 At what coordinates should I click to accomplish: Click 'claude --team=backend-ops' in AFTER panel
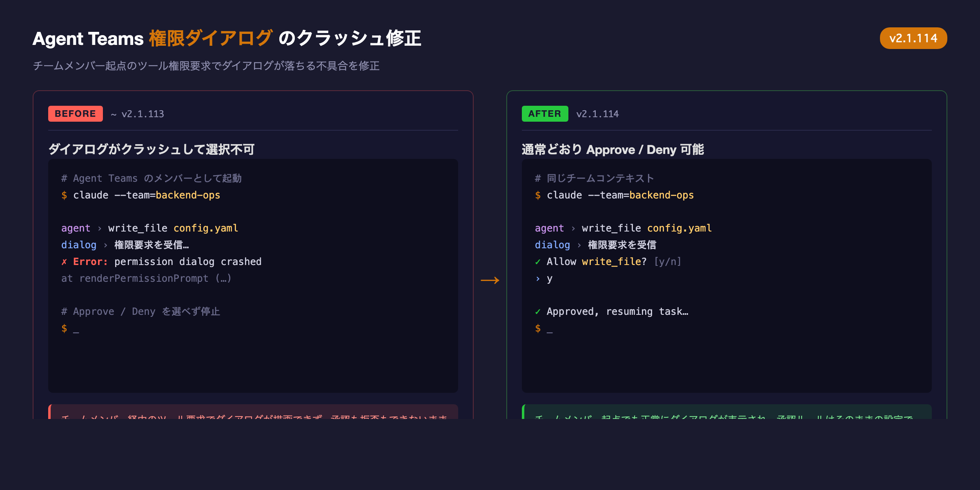[620, 195]
